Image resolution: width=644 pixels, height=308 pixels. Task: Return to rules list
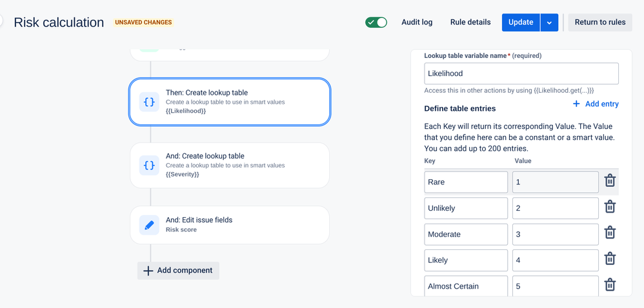[x=600, y=22]
